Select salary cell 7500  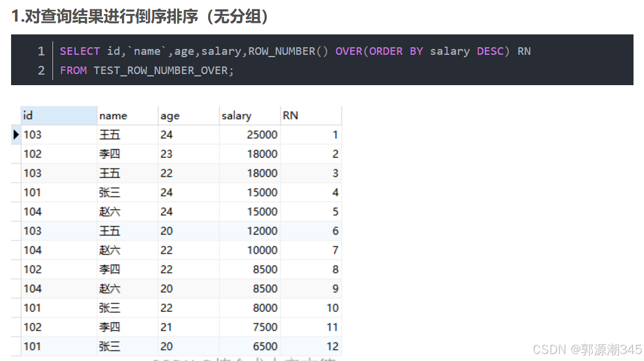(249, 327)
